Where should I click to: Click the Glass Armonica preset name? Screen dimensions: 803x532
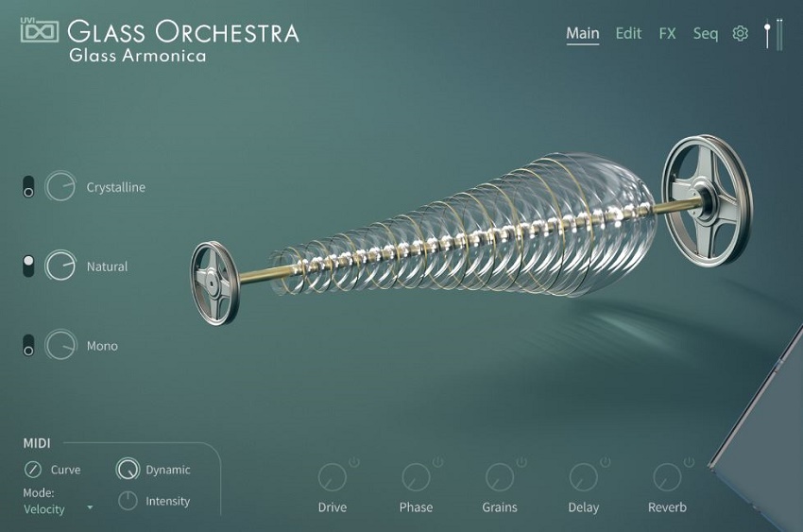(x=138, y=56)
